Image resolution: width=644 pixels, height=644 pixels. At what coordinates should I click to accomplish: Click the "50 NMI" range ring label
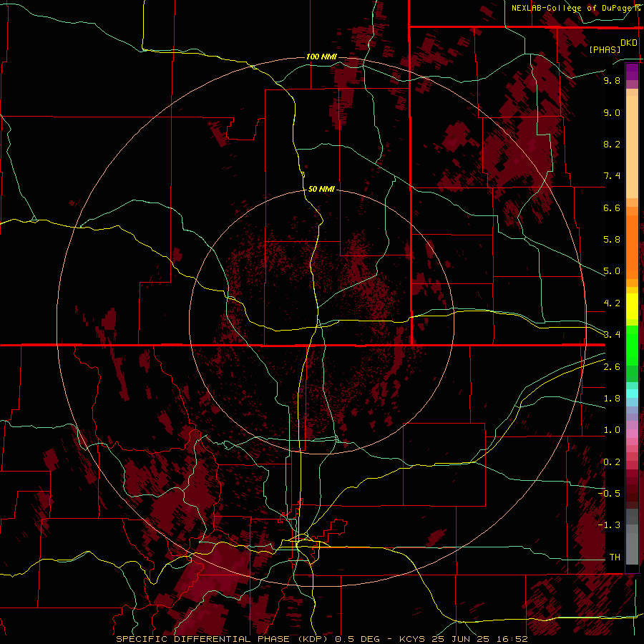tap(321, 189)
